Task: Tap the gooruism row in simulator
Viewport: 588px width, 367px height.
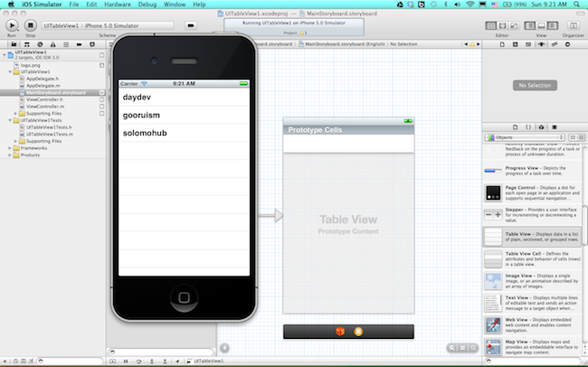Action: (185, 115)
